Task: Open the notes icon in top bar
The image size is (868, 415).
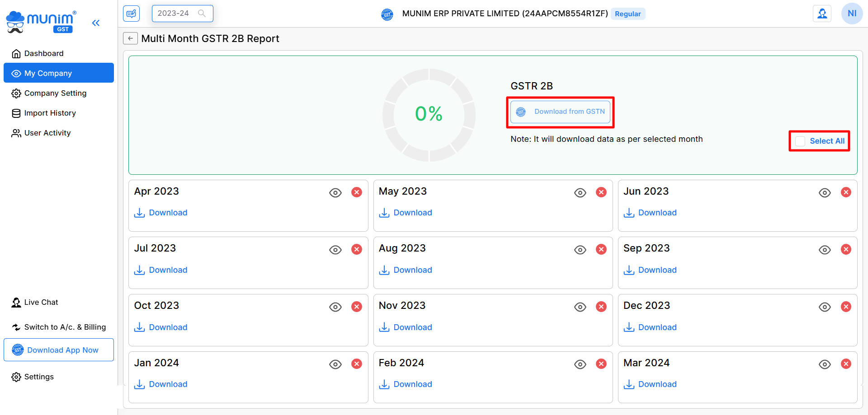Action: 131,14
